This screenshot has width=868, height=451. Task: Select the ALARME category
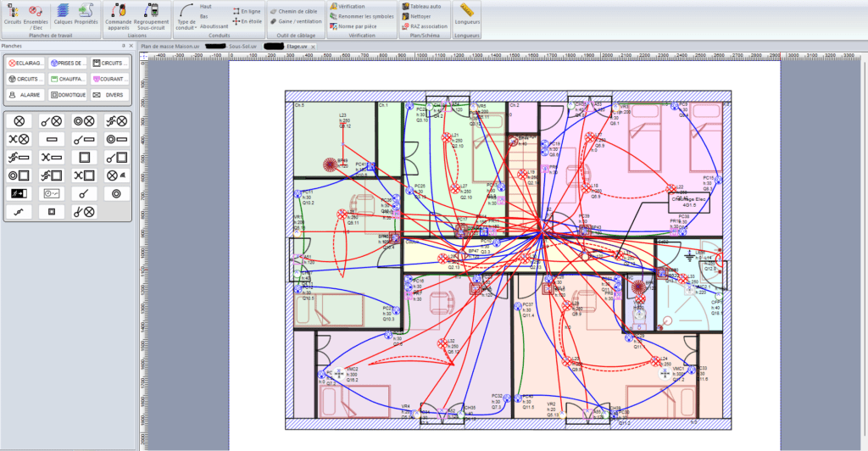tap(25, 95)
